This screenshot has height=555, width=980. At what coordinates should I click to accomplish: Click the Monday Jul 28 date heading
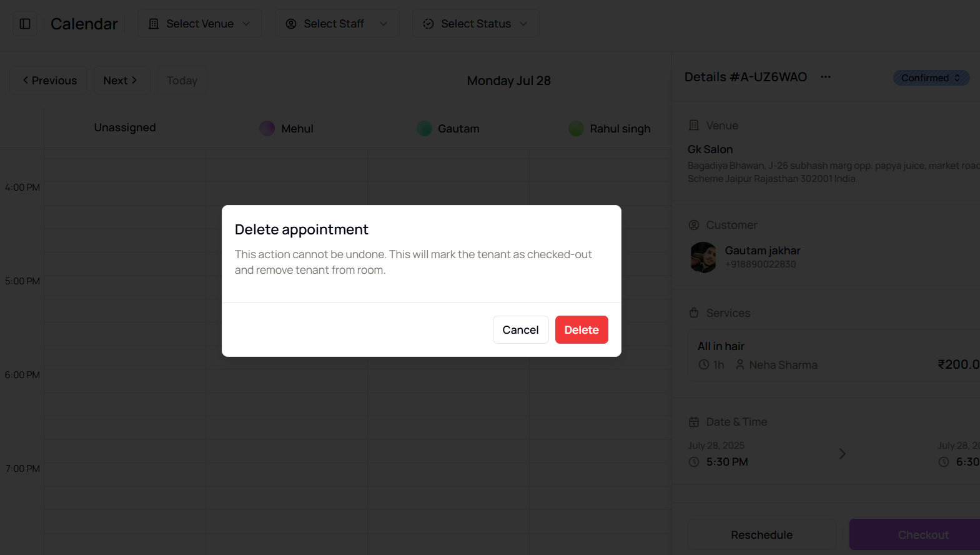click(508, 81)
